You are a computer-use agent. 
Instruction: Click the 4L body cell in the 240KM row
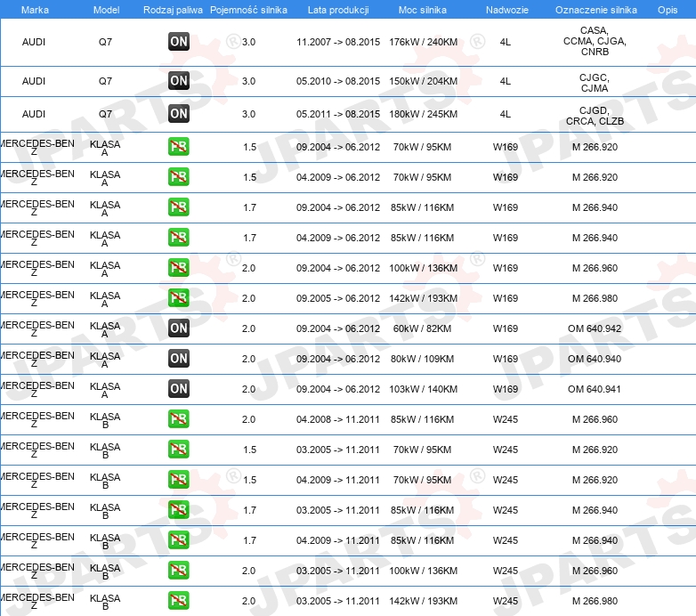point(506,42)
